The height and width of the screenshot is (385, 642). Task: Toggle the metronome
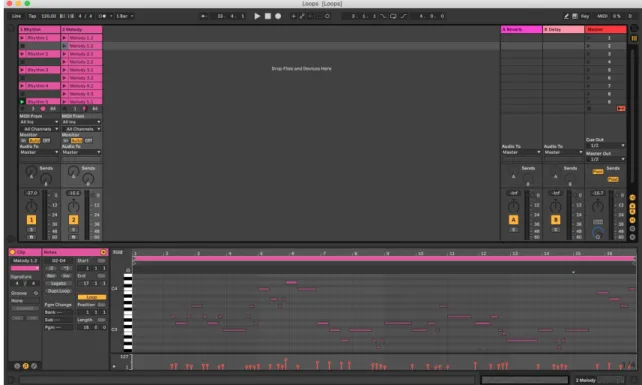pyautogui.click(x=102, y=16)
